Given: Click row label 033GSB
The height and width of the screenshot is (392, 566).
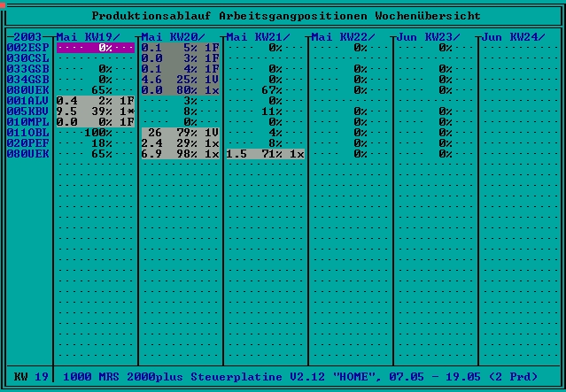Looking at the screenshot, I should coord(27,69).
